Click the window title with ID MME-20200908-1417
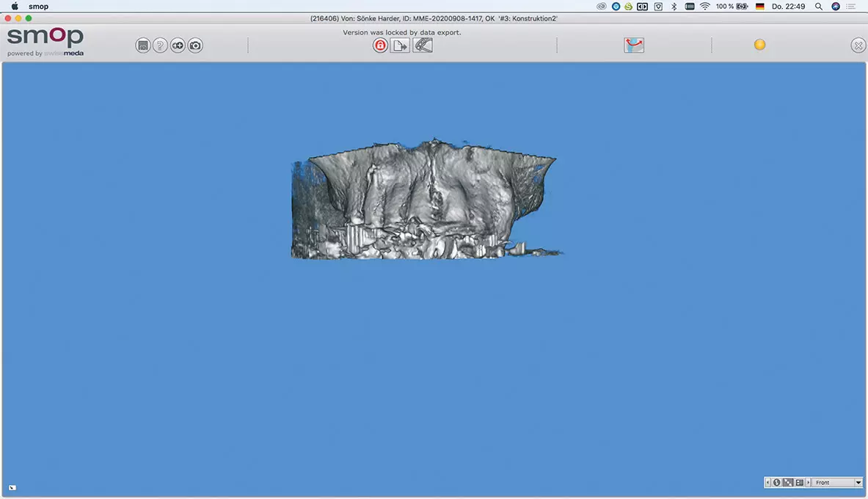This screenshot has height=499, width=868. click(x=434, y=18)
